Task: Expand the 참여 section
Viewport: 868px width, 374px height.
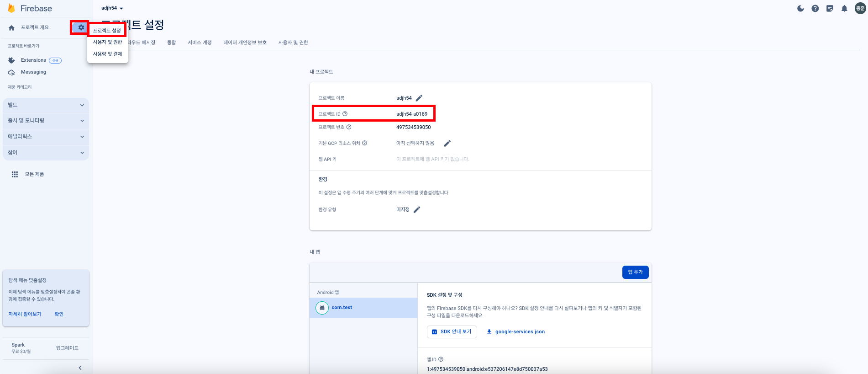Action: pyautogui.click(x=46, y=153)
